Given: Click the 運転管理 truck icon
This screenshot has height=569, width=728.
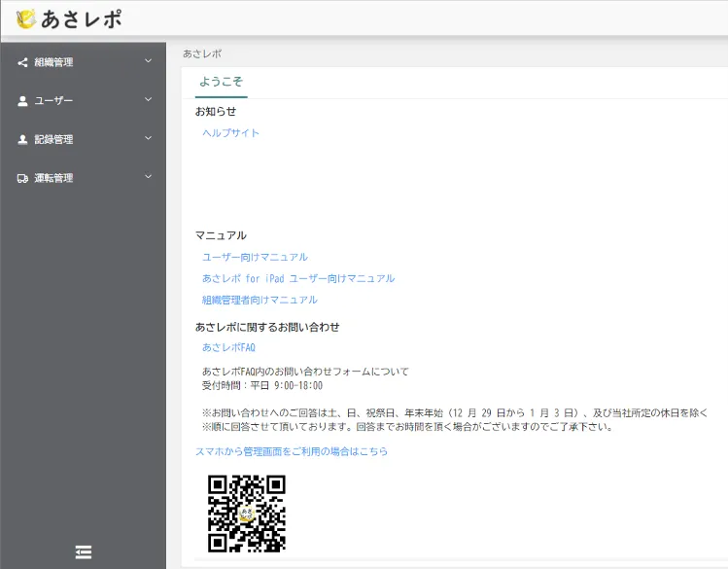Looking at the screenshot, I should pos(22,178).
